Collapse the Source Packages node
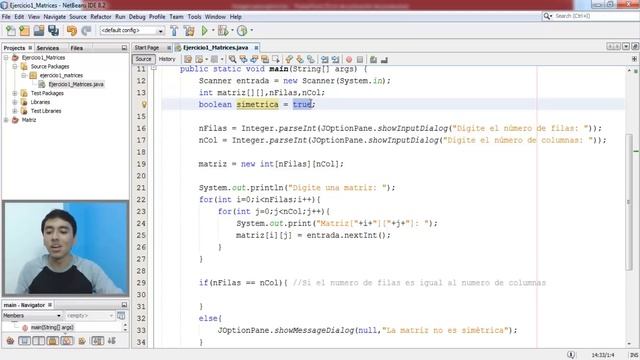Image resolution: width=640 pixels, height=360 pixels. pos(15,67)
